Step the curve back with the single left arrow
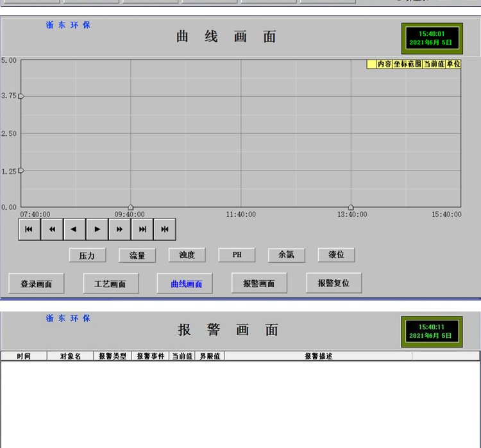The height and width of the screenshot is (448, 481). pos(74,229)
